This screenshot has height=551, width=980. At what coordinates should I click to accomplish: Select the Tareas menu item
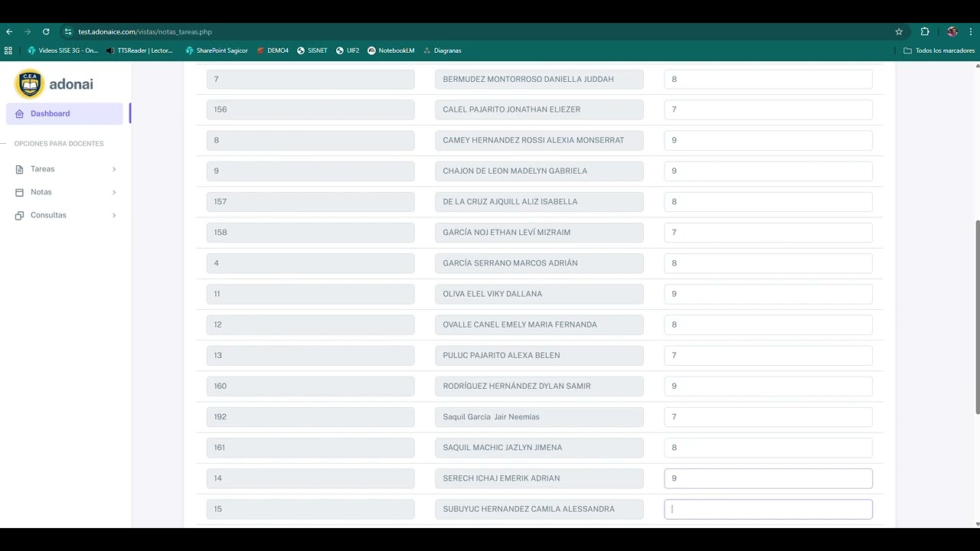(66, 169)
